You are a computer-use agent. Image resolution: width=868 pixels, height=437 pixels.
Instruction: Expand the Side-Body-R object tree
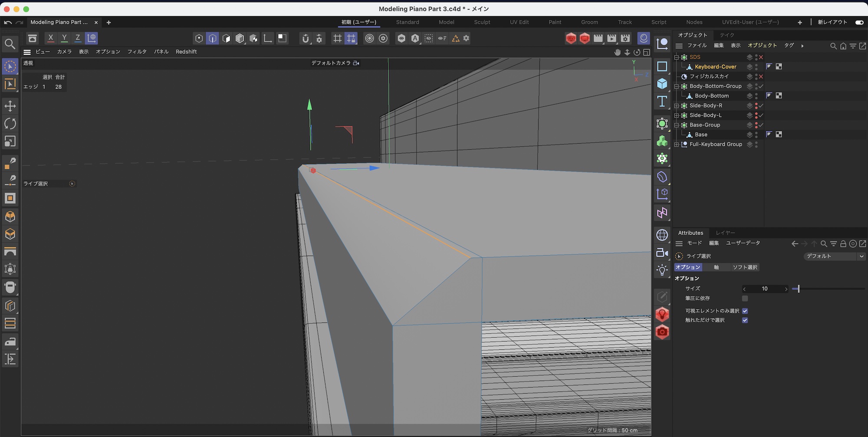pyautogui.click(x=676, y=105)
